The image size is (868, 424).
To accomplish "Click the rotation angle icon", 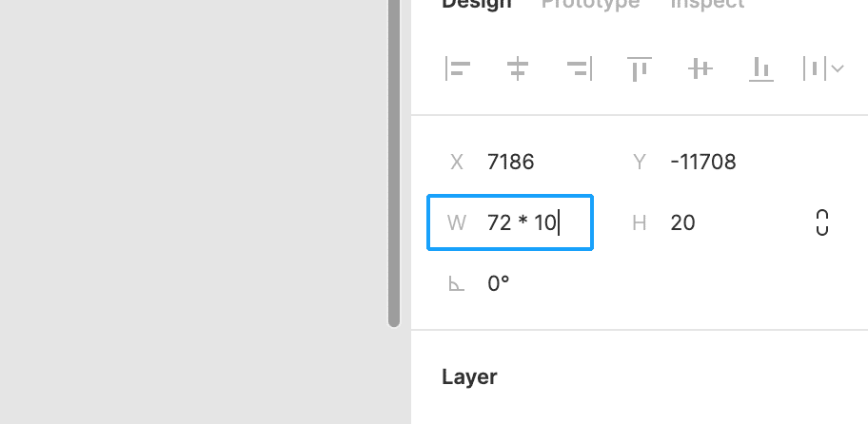I will pos(457,283).
